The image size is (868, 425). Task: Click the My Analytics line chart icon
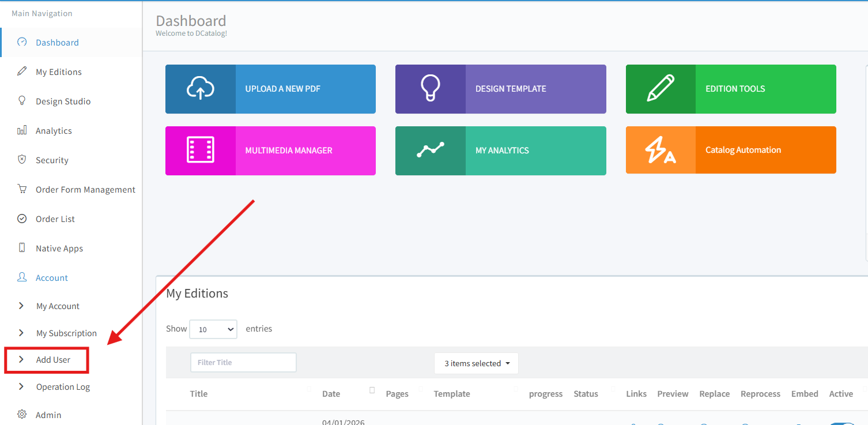click(430, 150)
